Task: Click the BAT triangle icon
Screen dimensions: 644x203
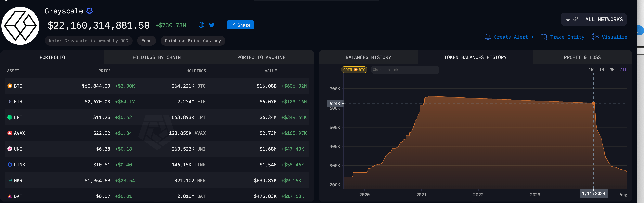Action: click(x=10, y=196)
